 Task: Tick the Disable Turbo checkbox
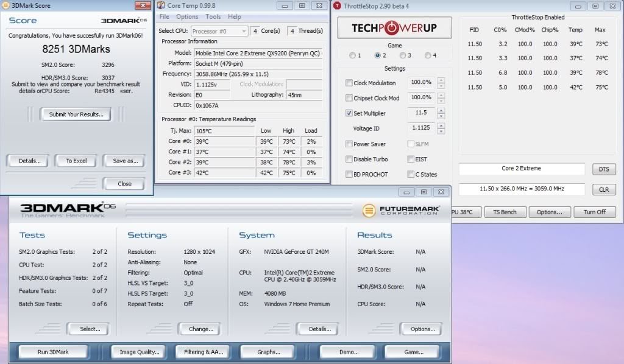349,159
